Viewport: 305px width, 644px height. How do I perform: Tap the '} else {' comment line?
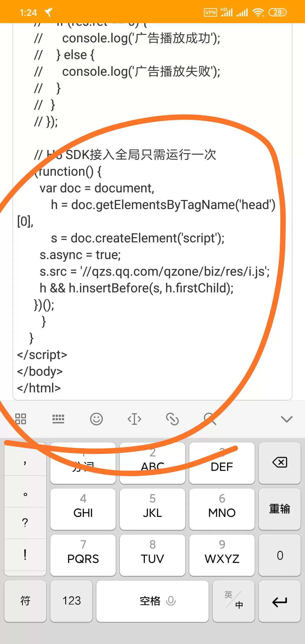(x=64, y=55)
